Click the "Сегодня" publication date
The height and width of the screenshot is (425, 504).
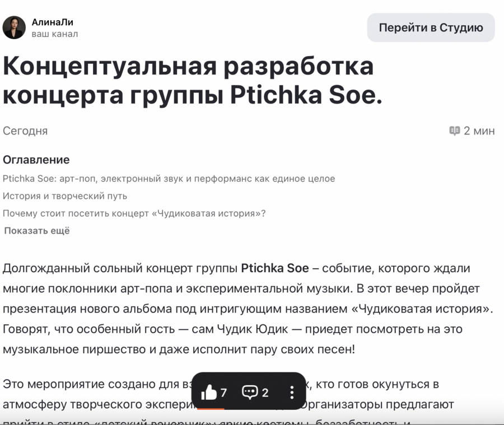click(x=25, y=131)
